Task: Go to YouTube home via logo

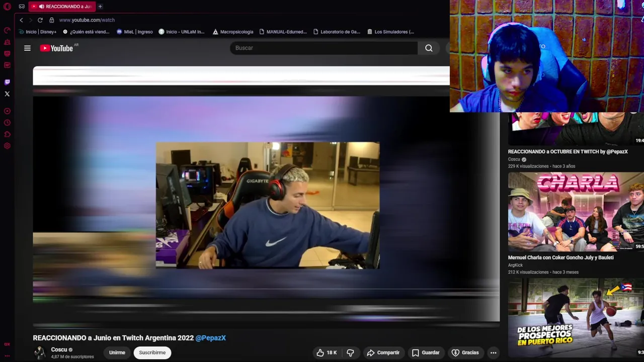Action: tap(57, 48)
